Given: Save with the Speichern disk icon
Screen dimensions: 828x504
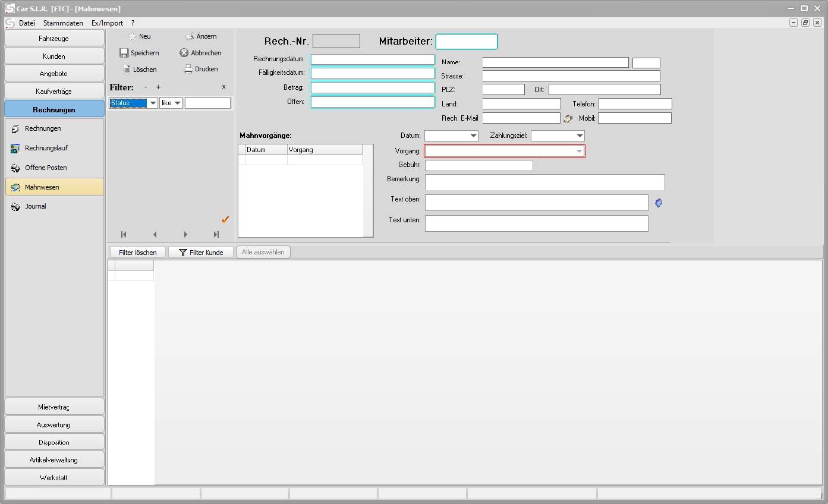Looking at the screenshot, I should [x=124, y=53].
